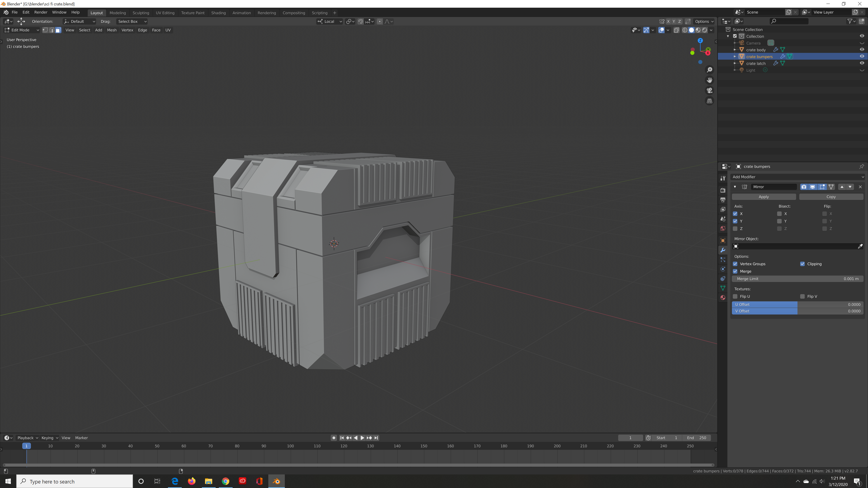Open the Modifiers wrench properties tab
Screen dimensions: 868x488
pyautogui.click(x=722, y=250)
